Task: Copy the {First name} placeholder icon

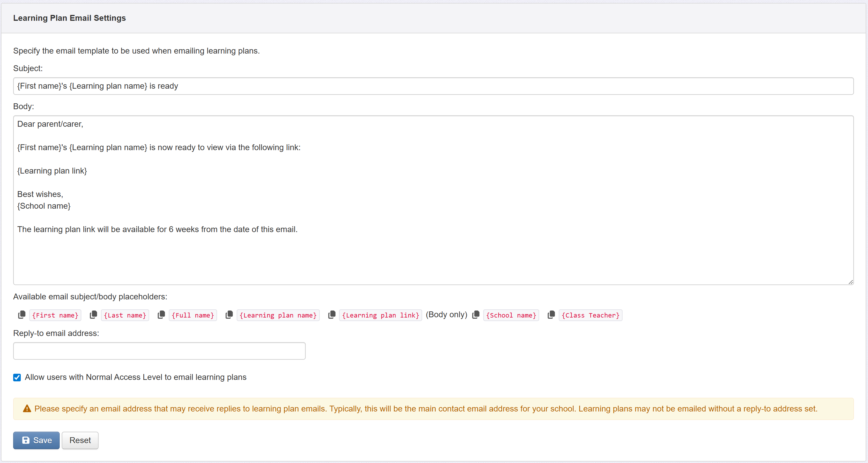Action: click(22, 315)
